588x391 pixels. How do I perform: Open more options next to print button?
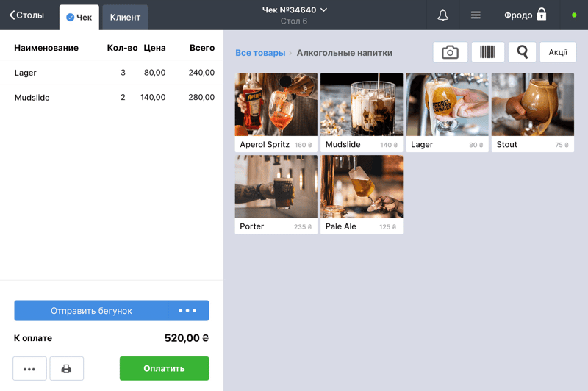pyautogui.click(x=29, y=368)
